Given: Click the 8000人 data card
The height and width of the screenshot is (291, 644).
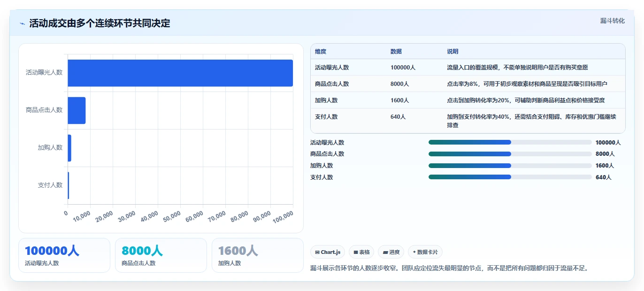Looking at the screenshot, I should pos(161,255).
